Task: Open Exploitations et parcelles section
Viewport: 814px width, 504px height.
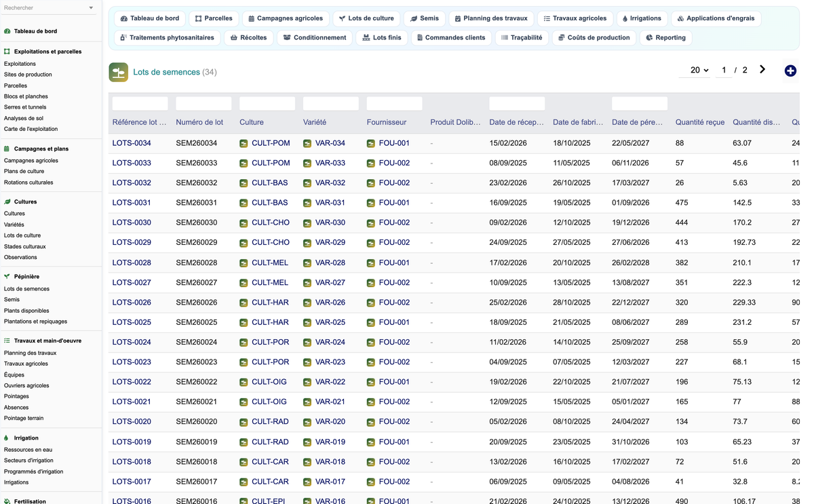Action: coord(47,52)
